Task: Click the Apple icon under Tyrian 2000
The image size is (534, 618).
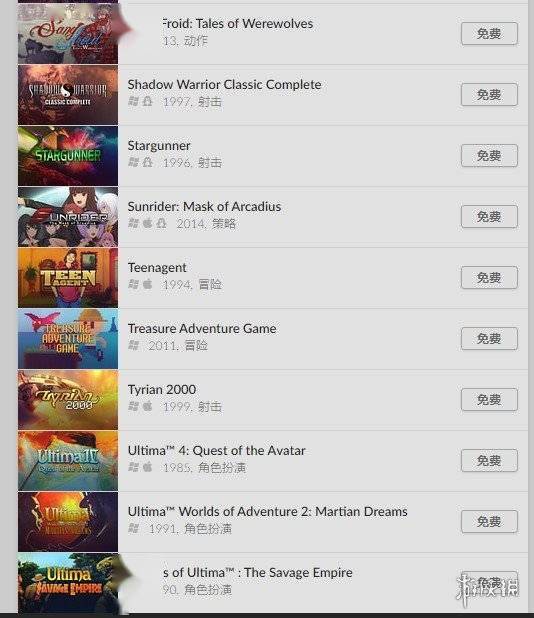Action: click(147, 406)
